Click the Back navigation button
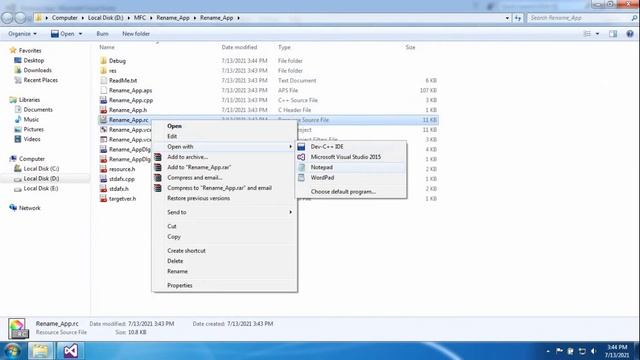 [x=7, y=18]
